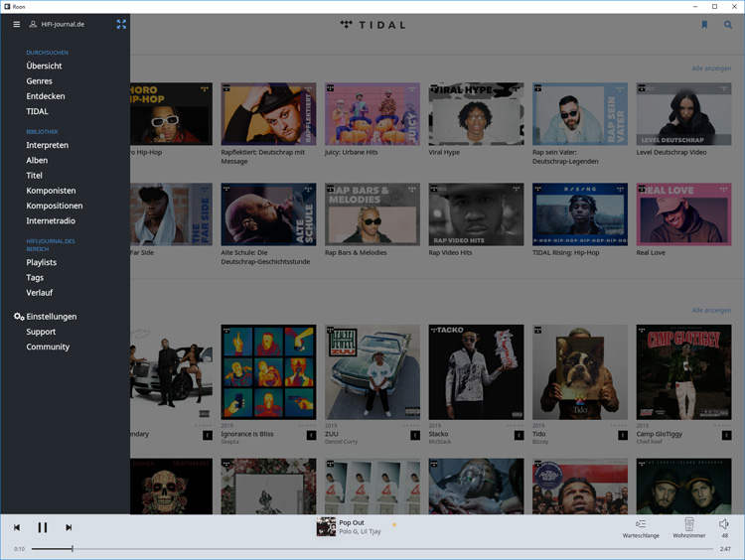Click the Pop Out track title
This screenshot has width=745, height=560.
351,522
